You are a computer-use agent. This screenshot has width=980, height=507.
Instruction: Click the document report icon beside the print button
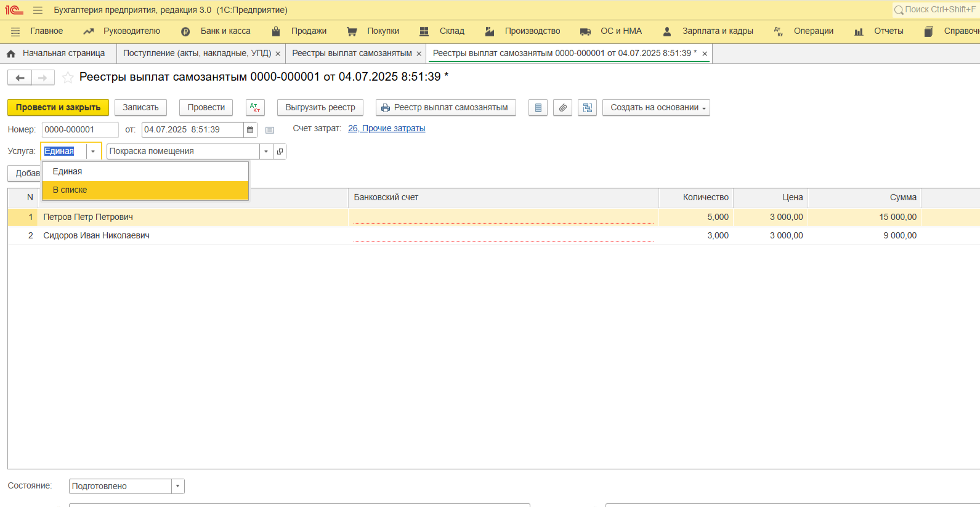pos(538,107)
